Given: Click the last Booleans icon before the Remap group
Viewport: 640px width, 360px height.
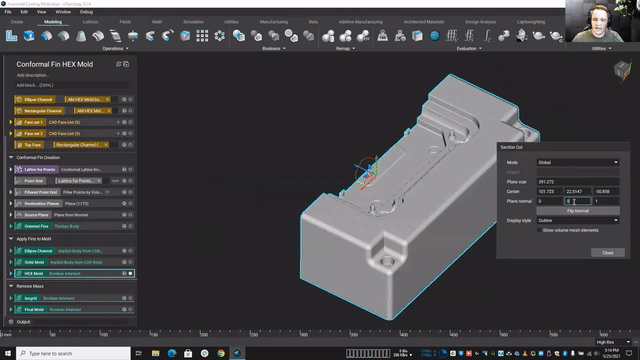Looking at the screenshot, I should 309,36.
